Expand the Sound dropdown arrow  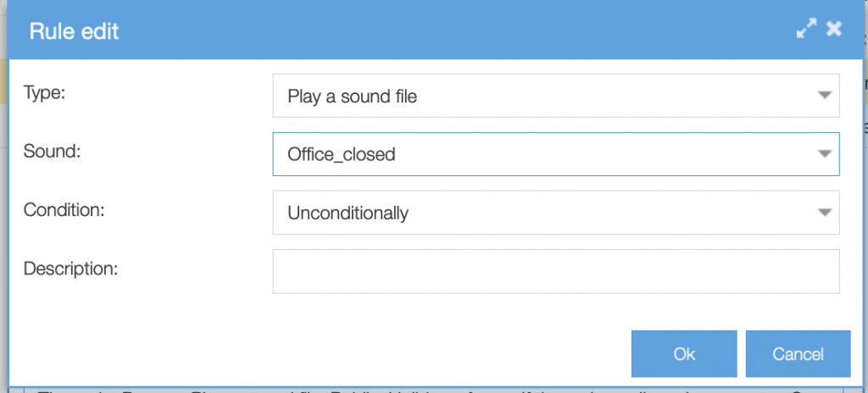(x=823, y=154)
